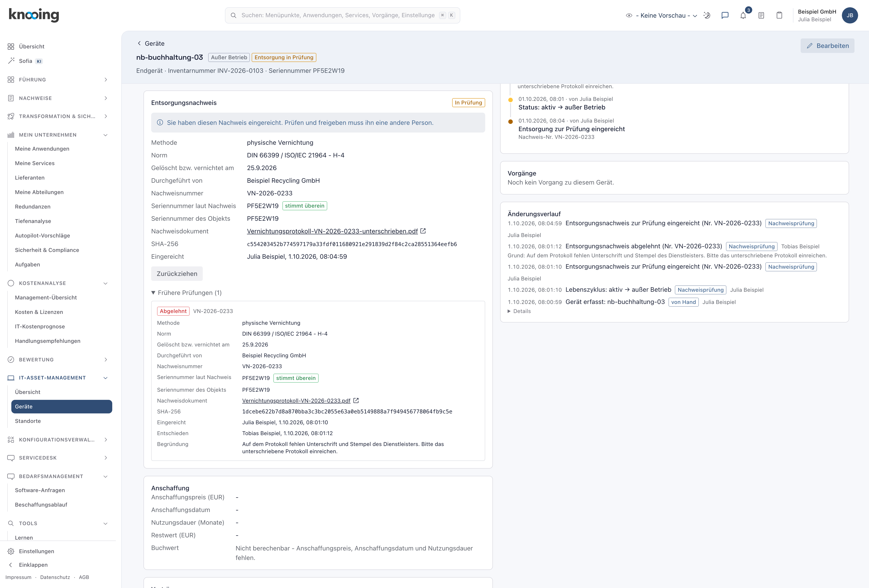This screenshot has width=869, height=588.
Task: Collapse Frühere Prüfungen (1) disclosure triangle
Action: (153, 292)
